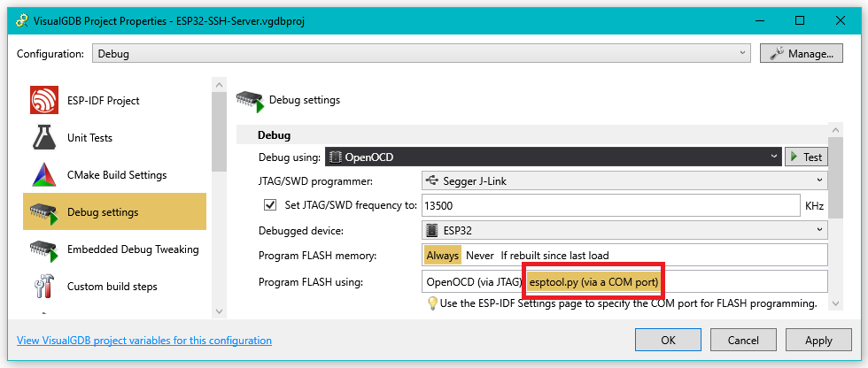Click the left sidebar scrollbar thumb
868x368 pixels.
click(219, 133)
